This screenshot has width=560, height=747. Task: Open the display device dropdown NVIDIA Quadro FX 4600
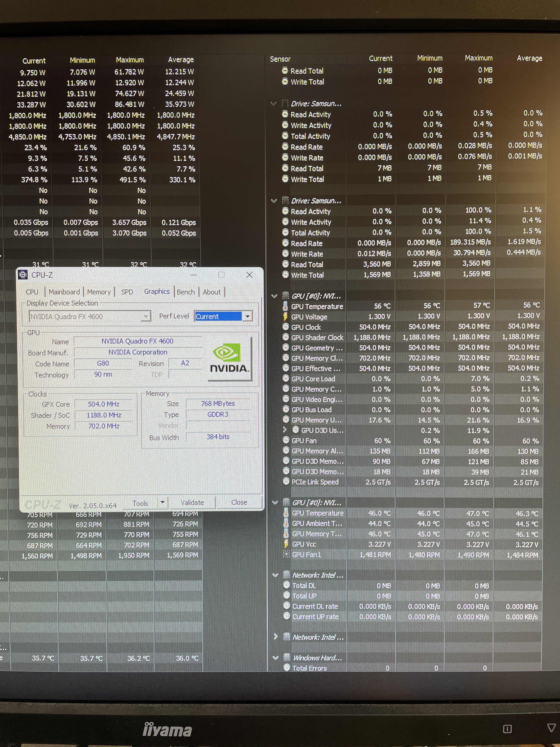[x=89, y=316]
